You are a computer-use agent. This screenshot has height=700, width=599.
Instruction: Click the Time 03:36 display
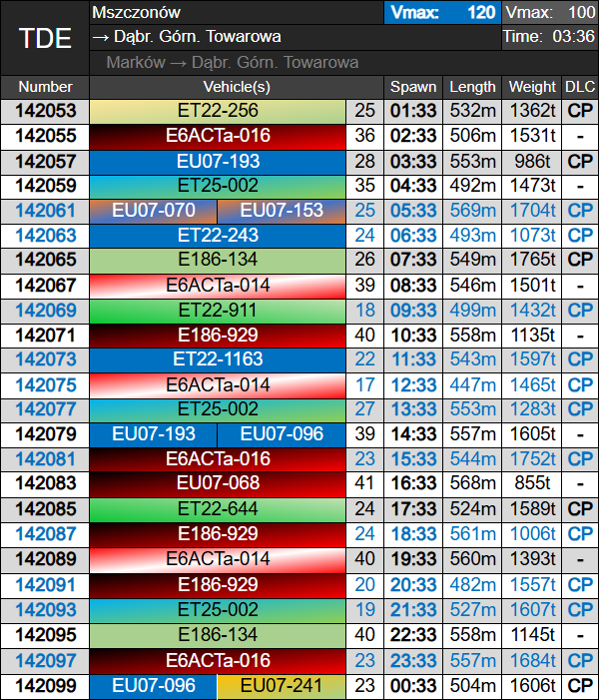click(549, 37)
